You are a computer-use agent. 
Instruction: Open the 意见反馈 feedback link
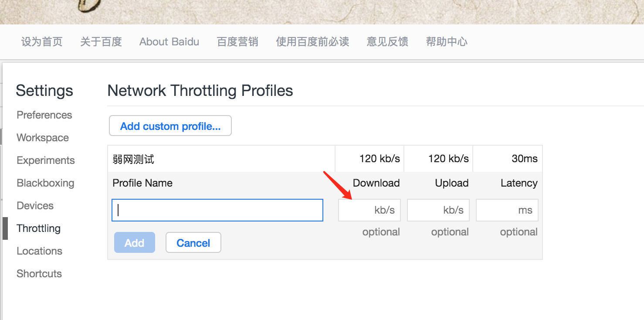pyautogui.click(x=387, y=42)
